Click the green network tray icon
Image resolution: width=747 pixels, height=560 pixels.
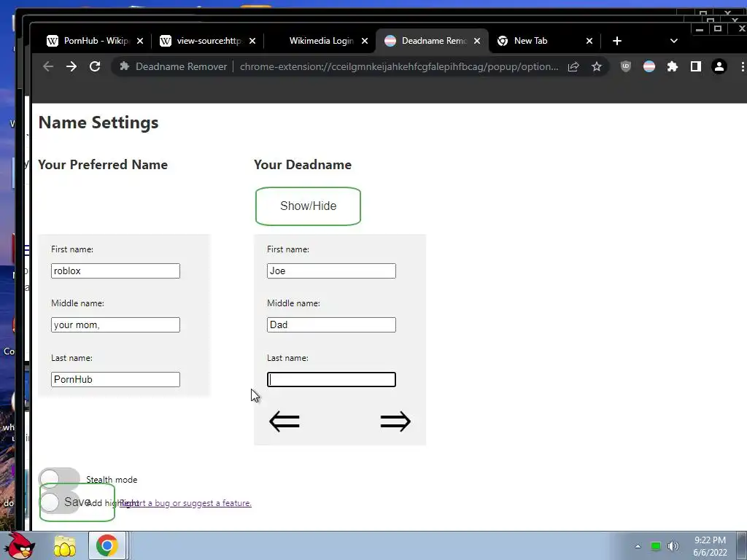pos(656,546)
